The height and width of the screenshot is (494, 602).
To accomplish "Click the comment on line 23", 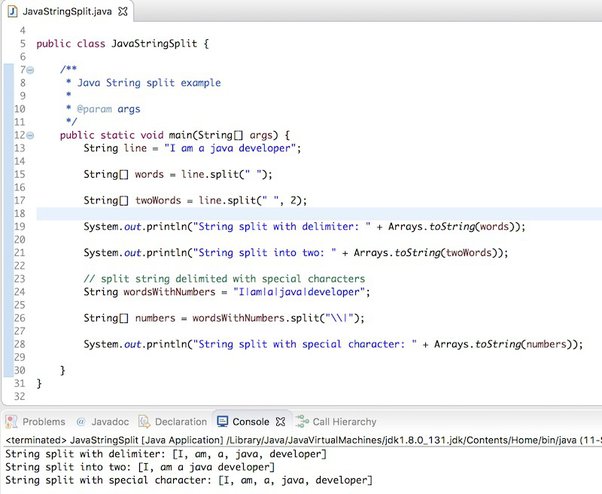I will [x=224, y=279].
